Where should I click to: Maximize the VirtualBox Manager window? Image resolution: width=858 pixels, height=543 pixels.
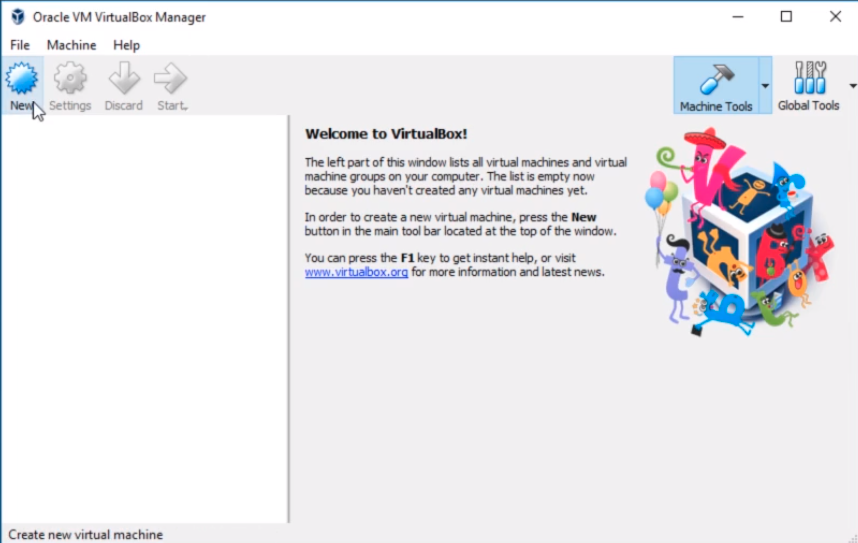click(786, 17)
